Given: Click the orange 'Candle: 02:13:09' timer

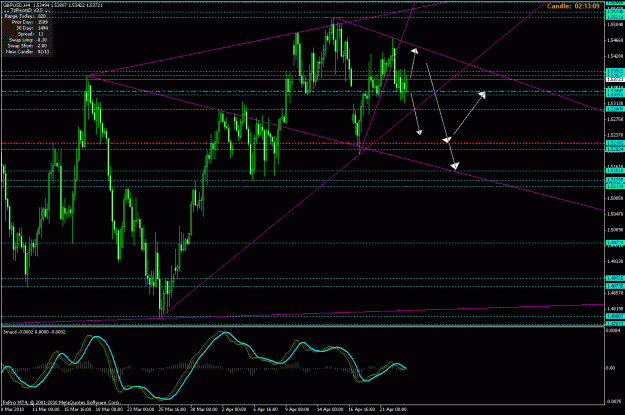Looking at the screenshot, I should coord(573,6).
